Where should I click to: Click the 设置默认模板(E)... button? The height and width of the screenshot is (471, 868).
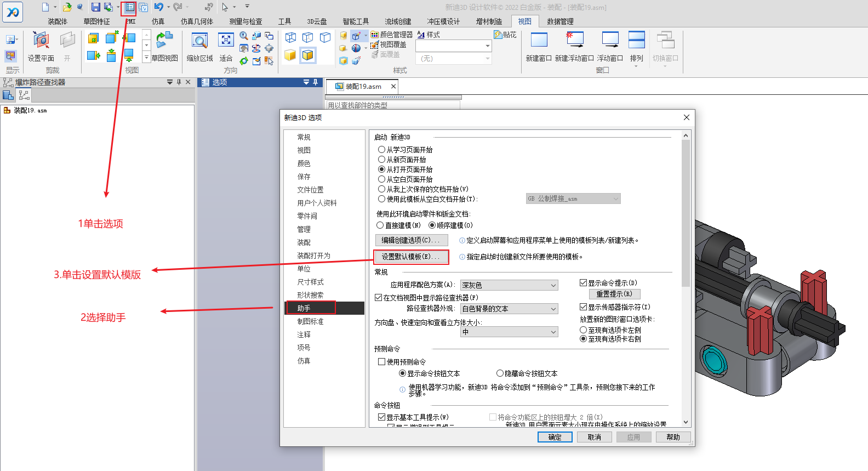[x=411, y=257]
